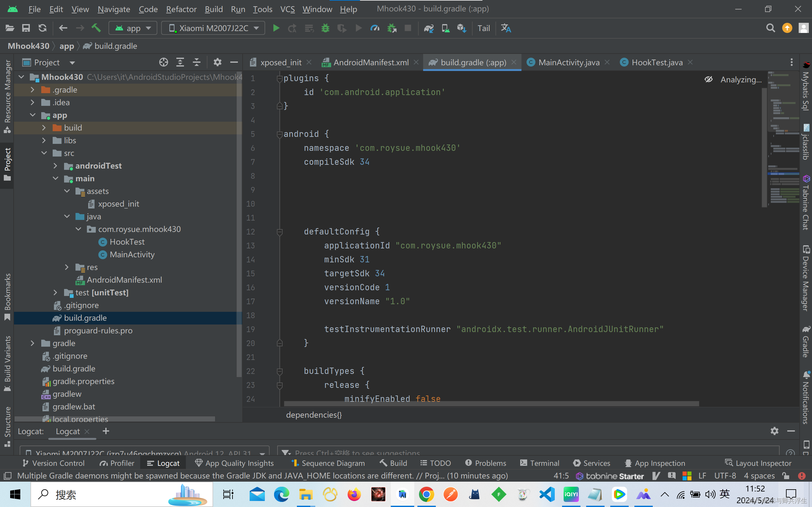Click the Make Project hammer icon
The image size is (812, 507).
96,28
